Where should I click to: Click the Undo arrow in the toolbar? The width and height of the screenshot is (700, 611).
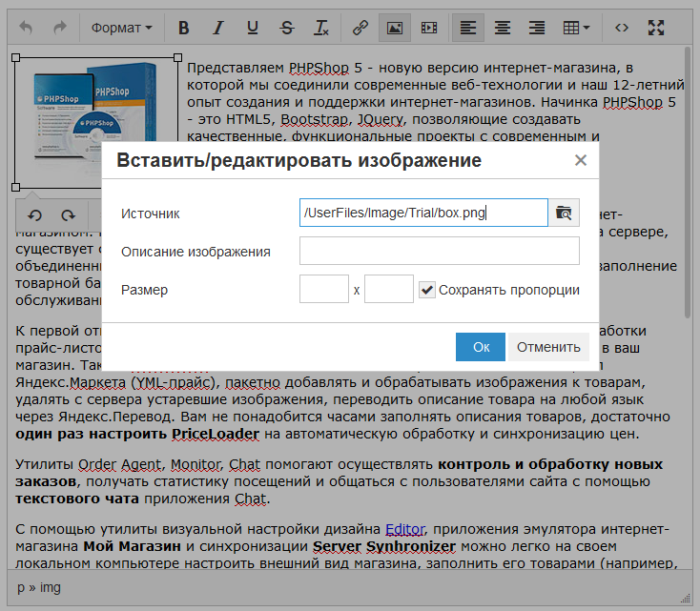[x=26, y=28]
